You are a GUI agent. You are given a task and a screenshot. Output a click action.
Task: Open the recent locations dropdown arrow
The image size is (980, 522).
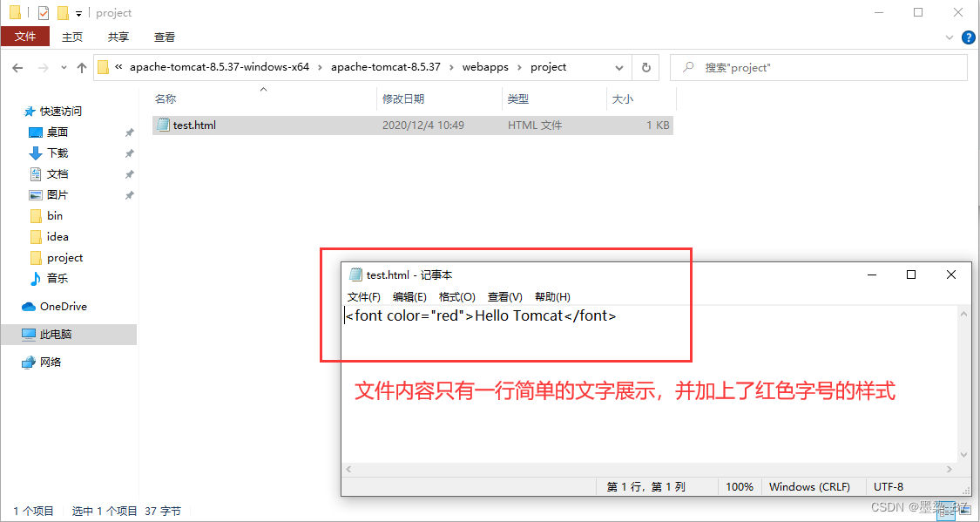[x=64, y=68]
